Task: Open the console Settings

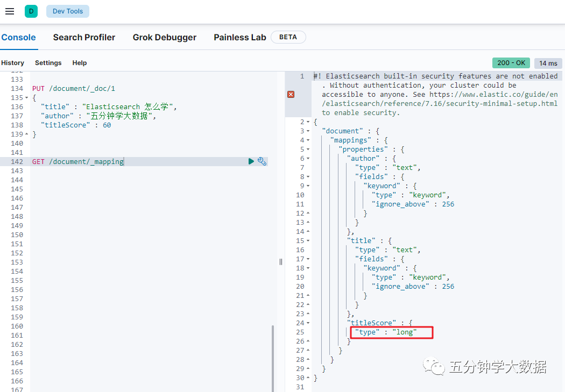Action: (x=48, y=63)
